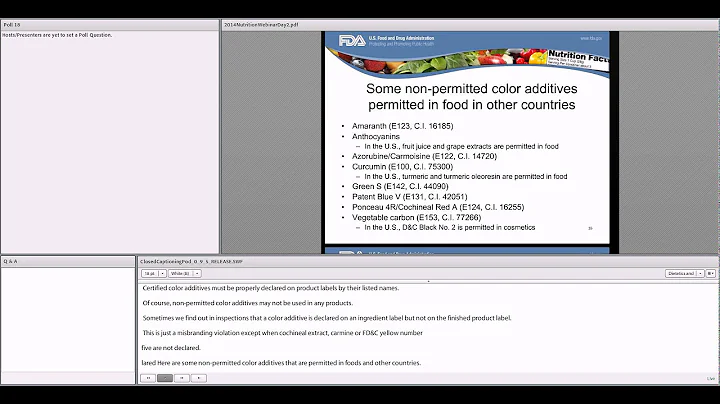Click the highlighted pause caption button
The height and width of the screenshot is (404, 720).
pos(165,378)
